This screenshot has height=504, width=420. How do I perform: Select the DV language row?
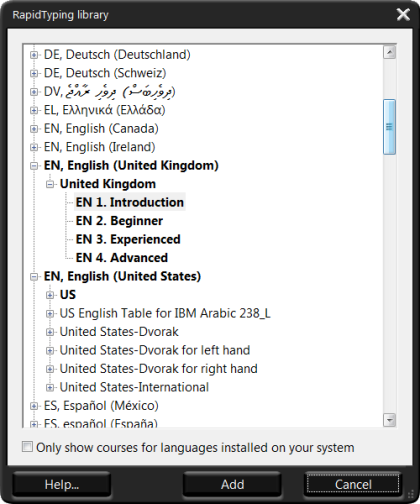[110, 92]
